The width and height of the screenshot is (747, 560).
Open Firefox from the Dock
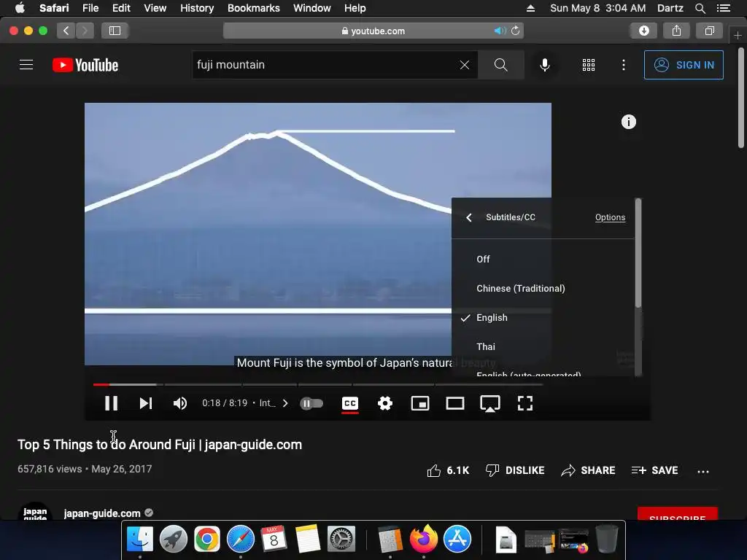(x=423, y=539)
